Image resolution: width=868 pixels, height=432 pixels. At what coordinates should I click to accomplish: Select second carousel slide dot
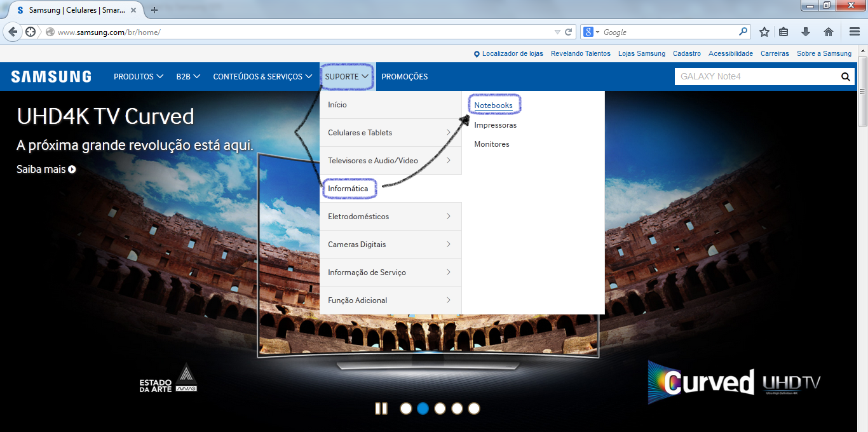pyautogui.click(x=423, y=408)
